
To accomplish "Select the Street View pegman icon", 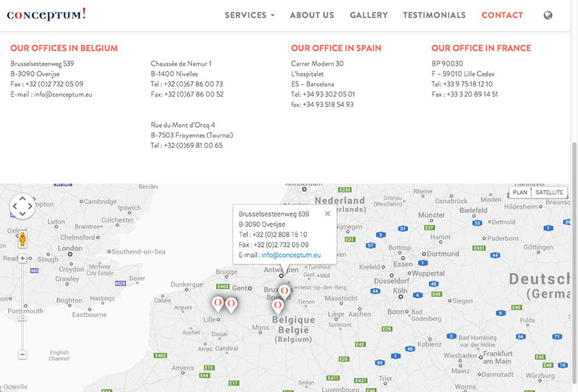I will 22,239.
